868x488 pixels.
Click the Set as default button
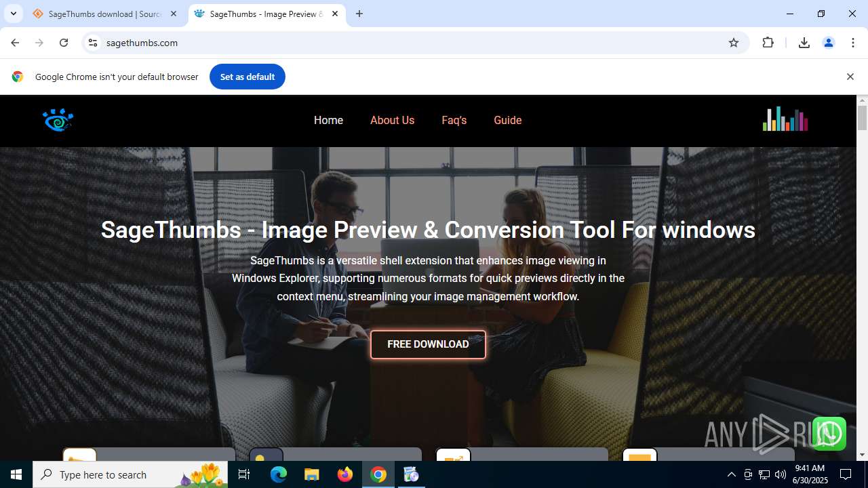point(248,77)
